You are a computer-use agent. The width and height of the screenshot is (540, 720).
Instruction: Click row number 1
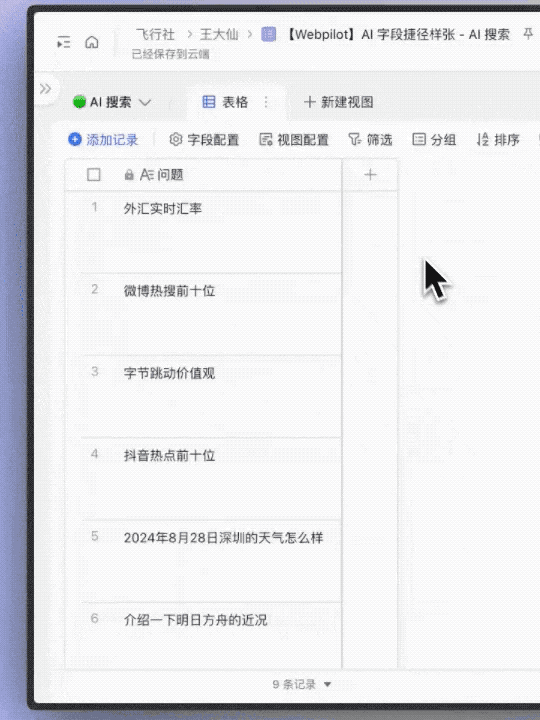point(95,208)
